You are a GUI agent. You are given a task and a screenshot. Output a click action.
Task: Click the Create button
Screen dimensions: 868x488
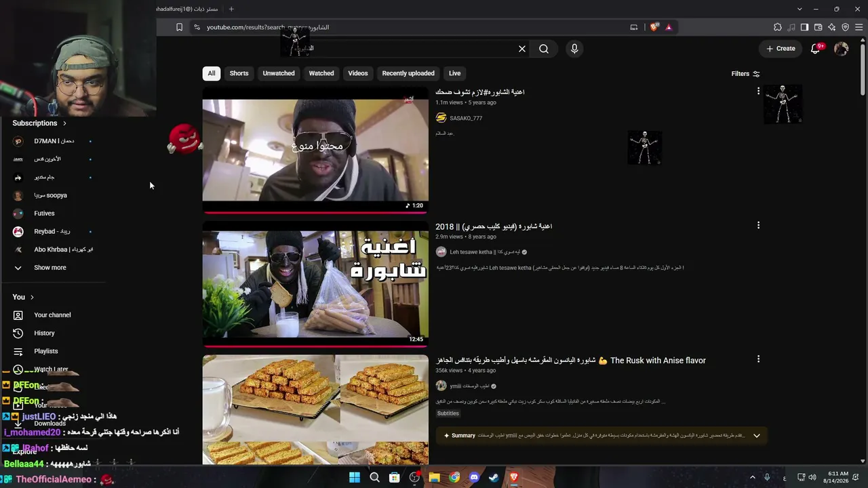coord(781,49)
